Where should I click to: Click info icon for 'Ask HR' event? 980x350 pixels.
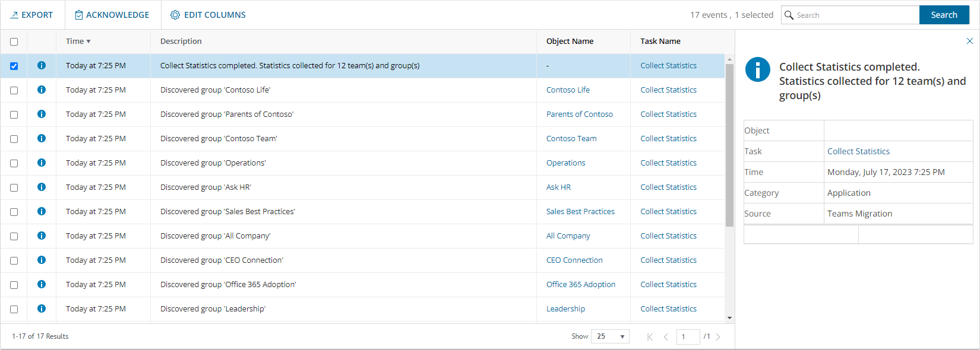coord(42,187)
